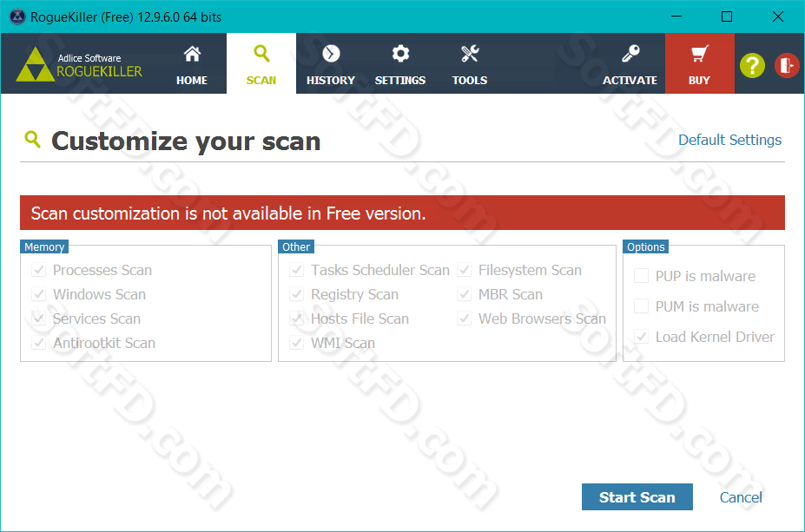Screen dimensions: 805x532
Task: Toggle Tasks Scheduler Scan checkbox
Action: click(x=297, y=270)
